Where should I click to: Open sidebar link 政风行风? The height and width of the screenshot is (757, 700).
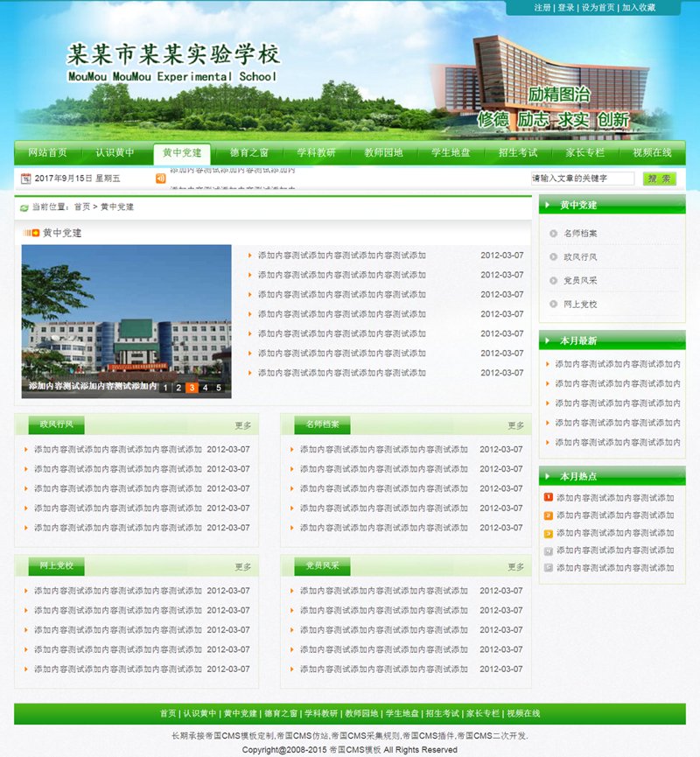pos(580,256)
